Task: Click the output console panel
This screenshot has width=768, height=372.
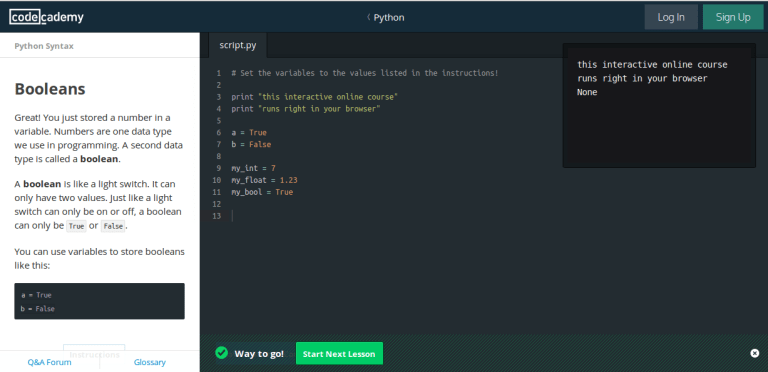Action: point(659,106)
